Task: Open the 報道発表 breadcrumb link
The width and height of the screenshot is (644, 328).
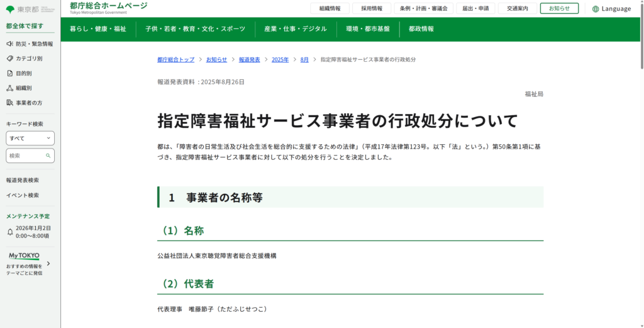Action: [249, 59]
